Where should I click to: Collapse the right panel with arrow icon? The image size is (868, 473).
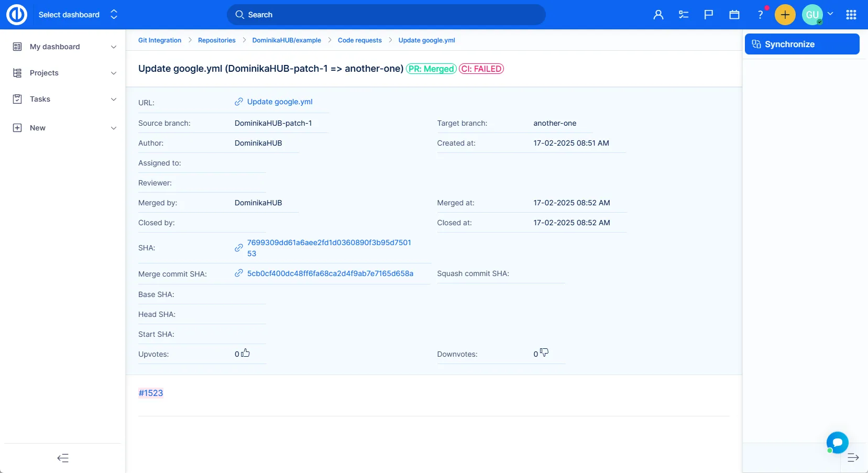click(x=853, y=458)
